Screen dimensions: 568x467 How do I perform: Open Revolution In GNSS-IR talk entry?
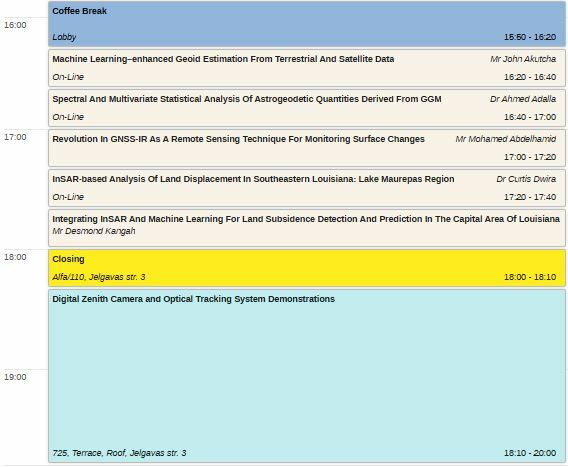coord(307,148)
